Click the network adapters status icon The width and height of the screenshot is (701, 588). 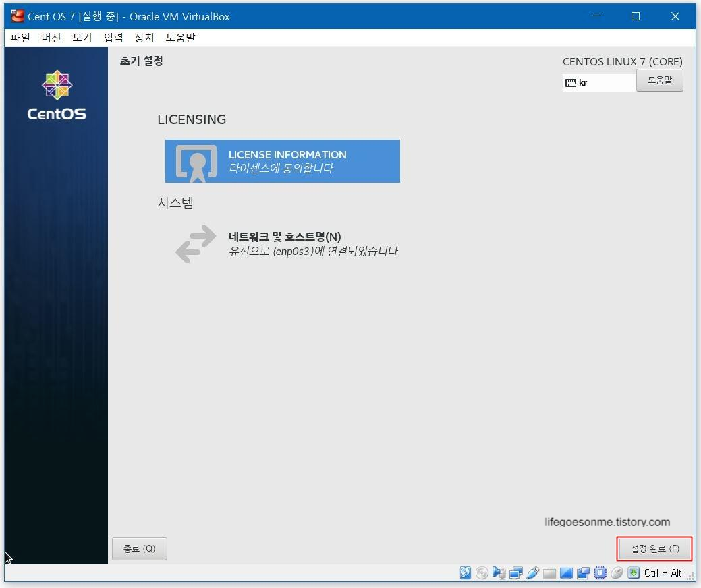coord(515,572)
